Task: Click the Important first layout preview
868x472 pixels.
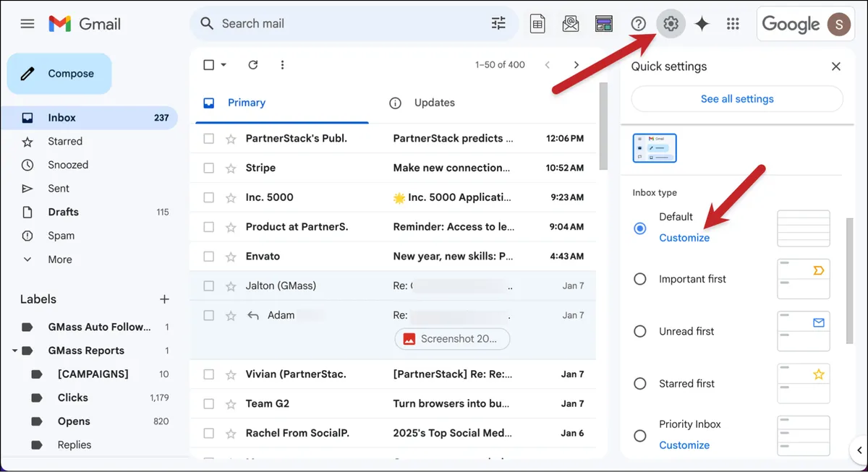Action: [x=804, y=279]
